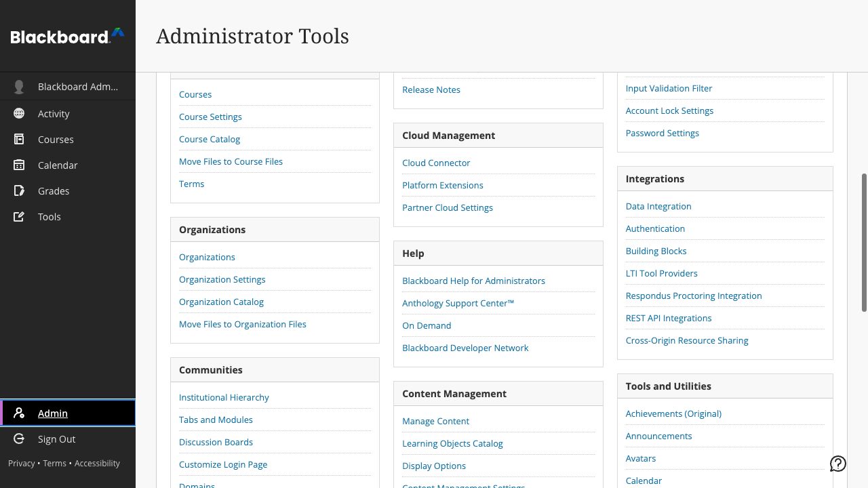Click the Courses book icon

pos(19,139)
